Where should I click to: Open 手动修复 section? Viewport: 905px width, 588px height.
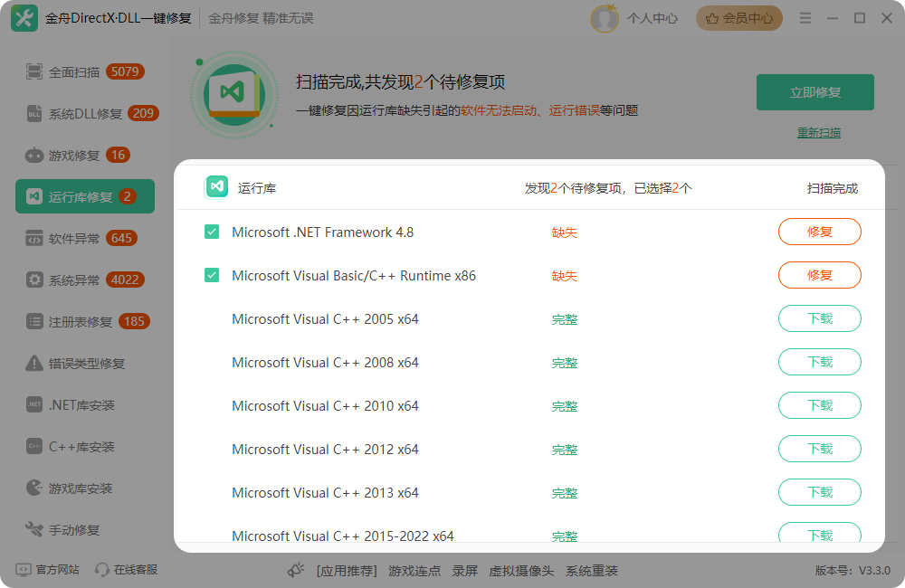(x=85, y=529)
